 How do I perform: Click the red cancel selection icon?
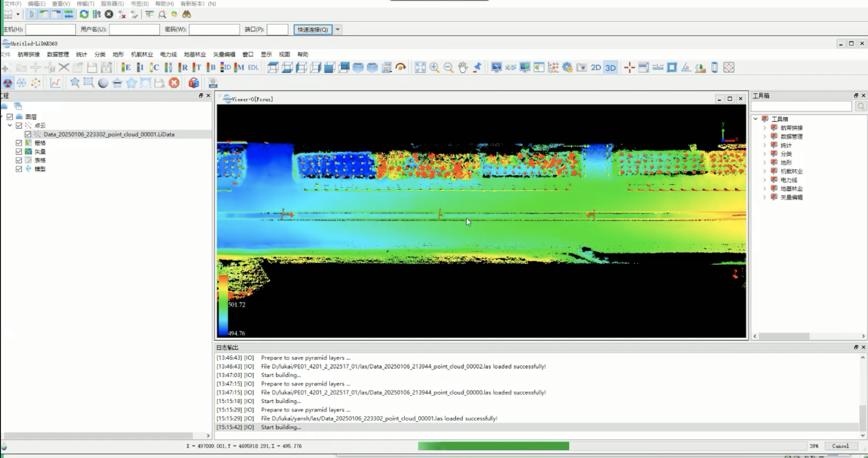click(174, 83)
